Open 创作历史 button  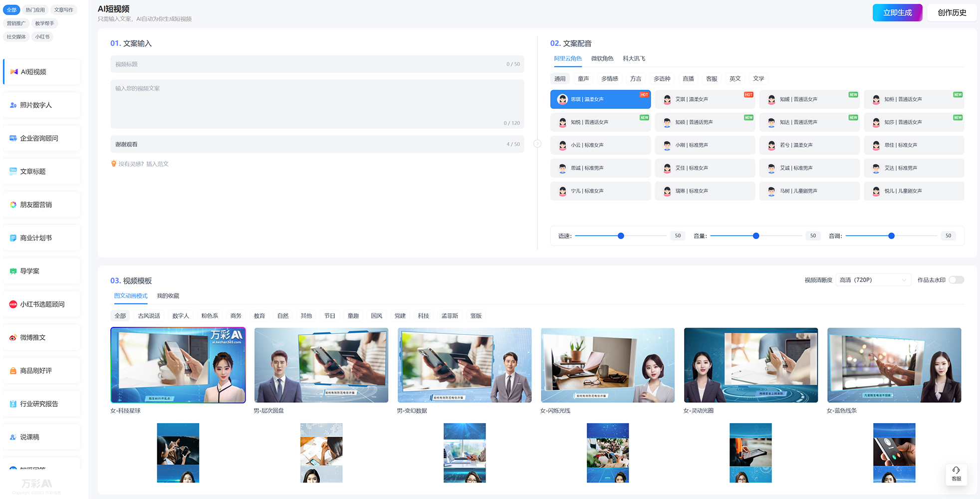(952, 12)
